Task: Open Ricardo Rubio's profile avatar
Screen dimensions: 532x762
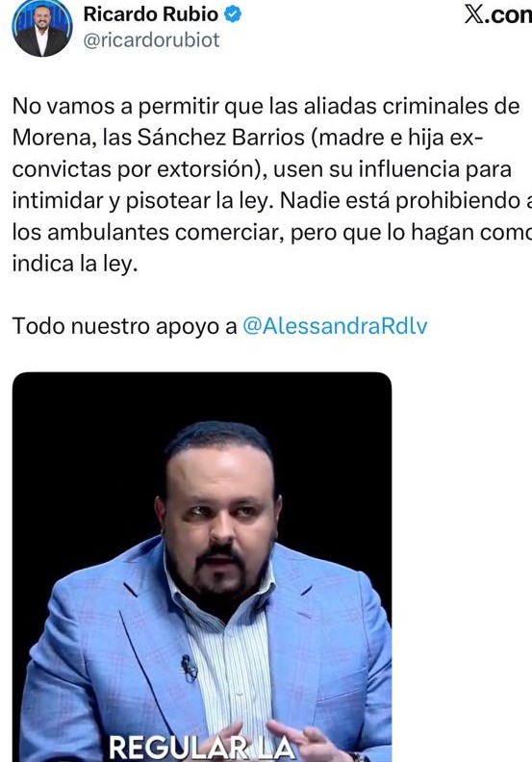Action: 41,27
